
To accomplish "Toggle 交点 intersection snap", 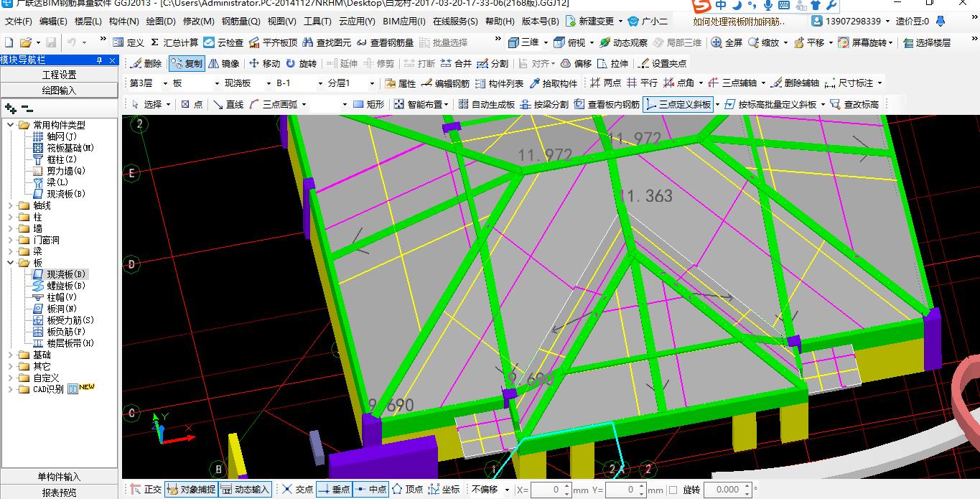I will tap(297, 490).
